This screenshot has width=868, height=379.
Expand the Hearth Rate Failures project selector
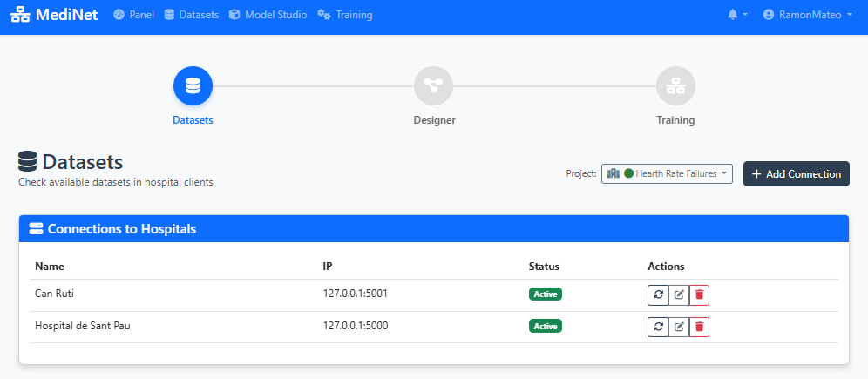(667, 173)
